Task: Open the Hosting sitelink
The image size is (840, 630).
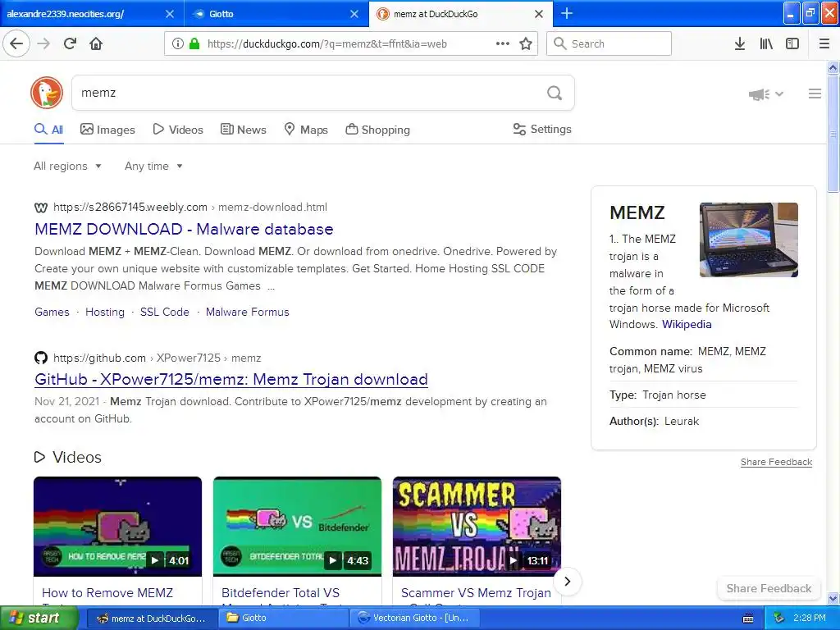Action: click(x=105, y=312)
